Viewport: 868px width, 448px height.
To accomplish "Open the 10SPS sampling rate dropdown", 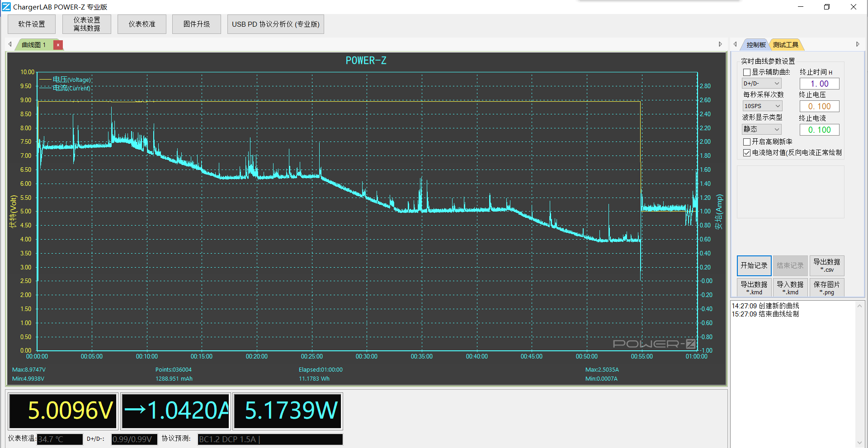I will point(762,106).
